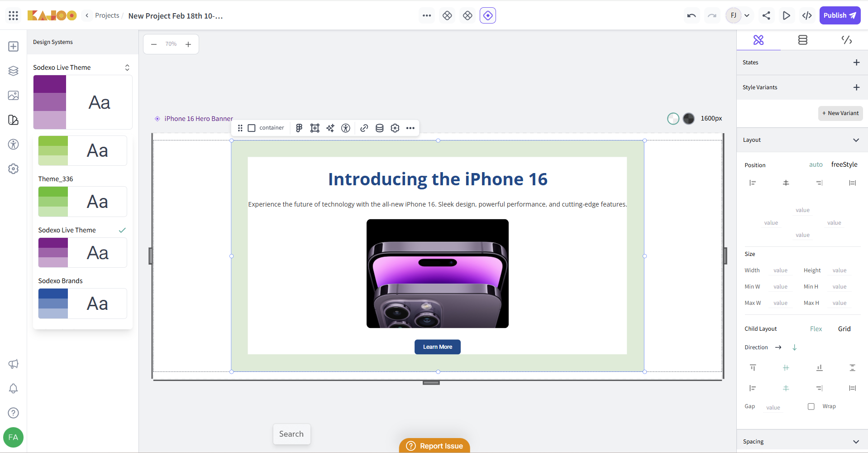Click the Figma icon in container toolbar

(x=299, y=128)
